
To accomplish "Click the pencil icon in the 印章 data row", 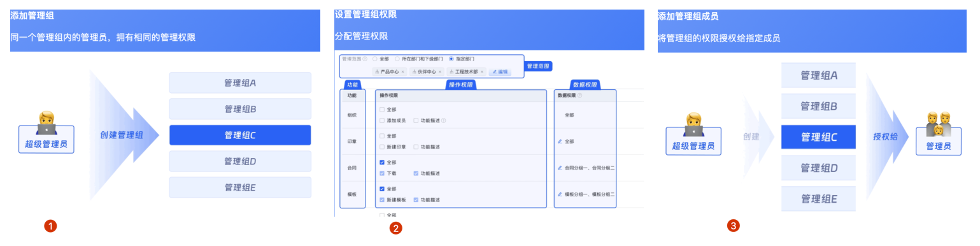I will (560, 141).
